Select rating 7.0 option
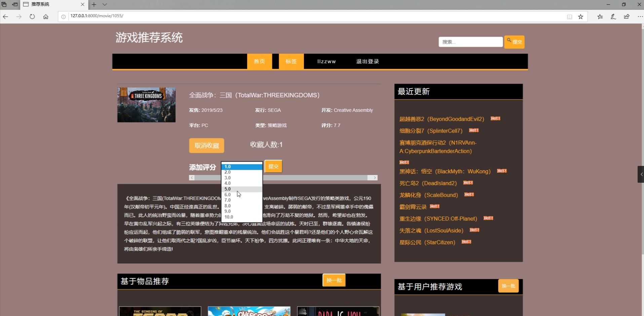This screenshot has height=316, width=644. pyautogui.click(x=242, y=200)
